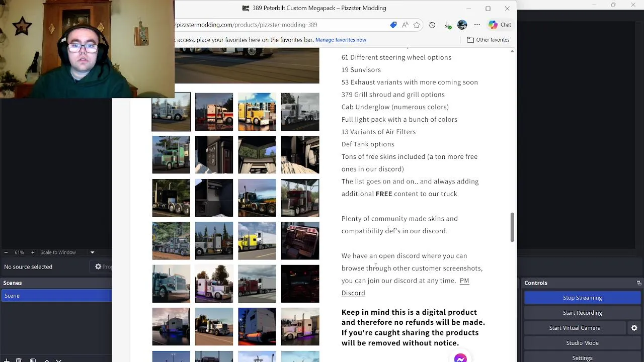
Task: Click the 'Def Tank options' text
Action: (x=368, y=144)
